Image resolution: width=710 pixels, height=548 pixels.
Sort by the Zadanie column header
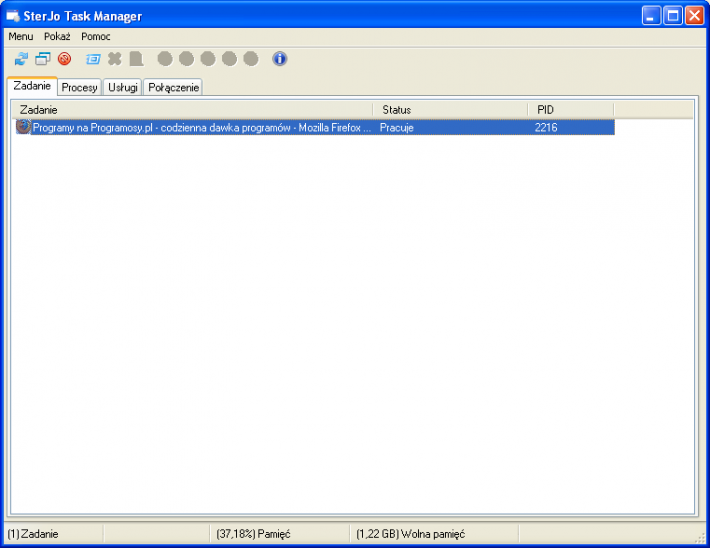(x=192, y=110)
